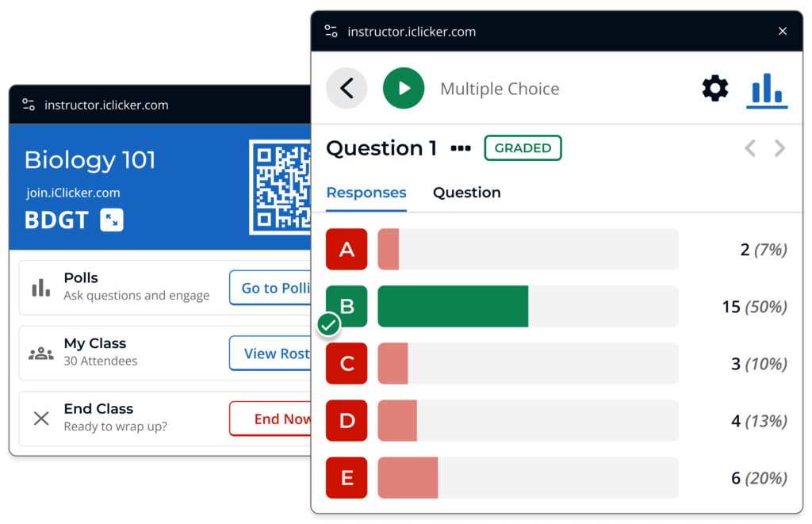This screenshot has height=524, width=812.
Task: Select answer choice C
Action: tap(347, 363)
